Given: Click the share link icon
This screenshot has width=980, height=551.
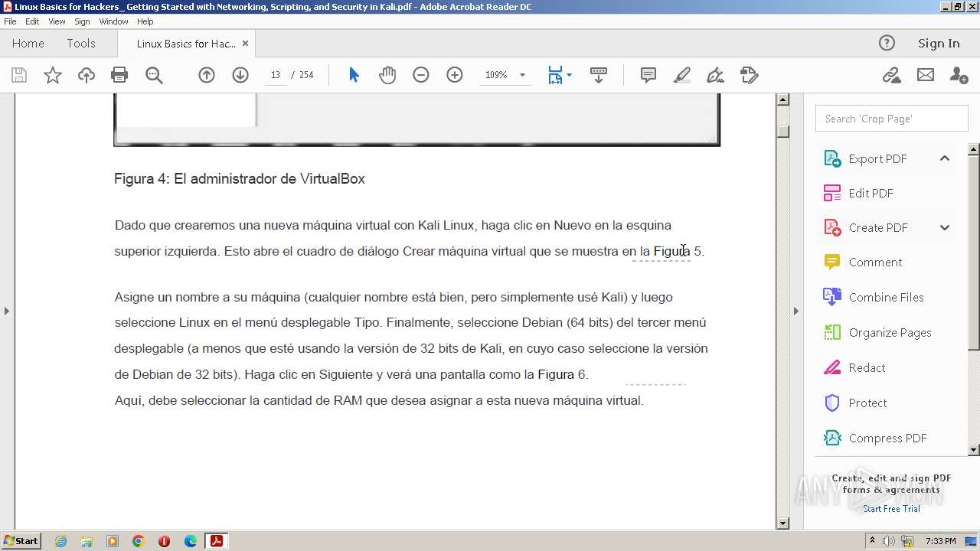Looking at the screenshot, I should click(x=891, y=75).
